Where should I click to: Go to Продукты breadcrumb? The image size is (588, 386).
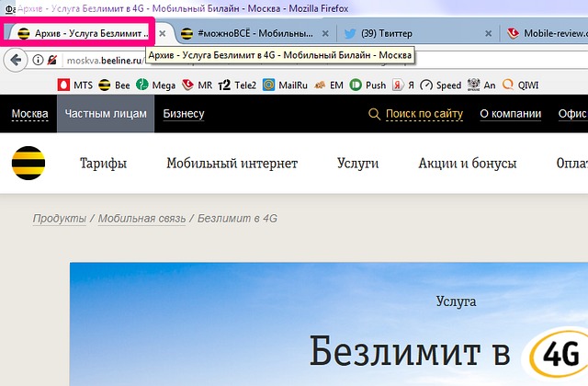click(x=59, y=219)
